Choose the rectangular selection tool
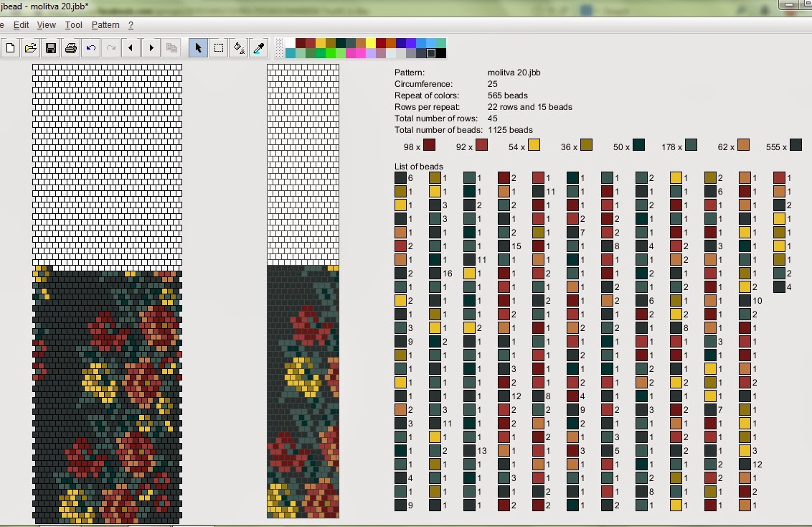Image resolution: width=812 pixels, height=527 pixels. pos(219,48)
